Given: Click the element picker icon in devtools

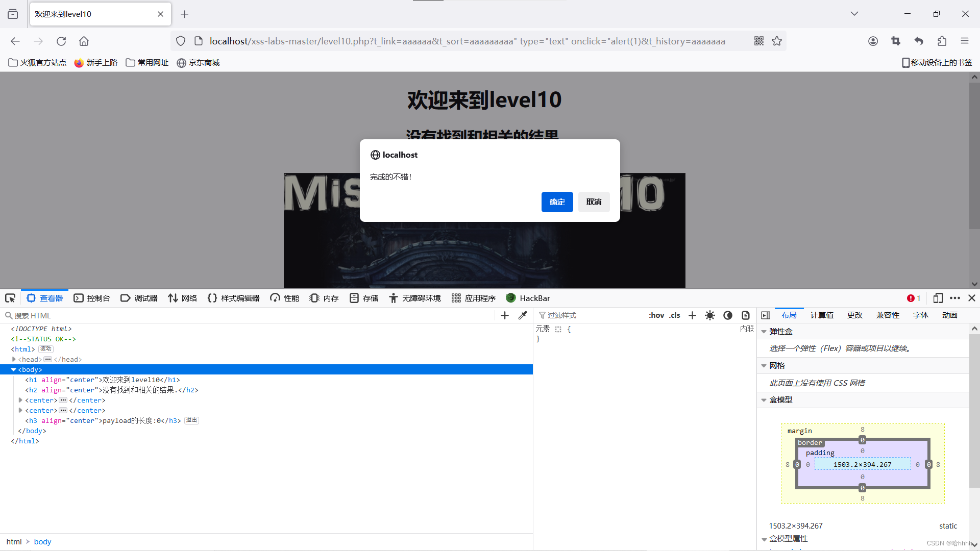Looking at the screenshot, I should pyautogui.click(x=10, y=298).
